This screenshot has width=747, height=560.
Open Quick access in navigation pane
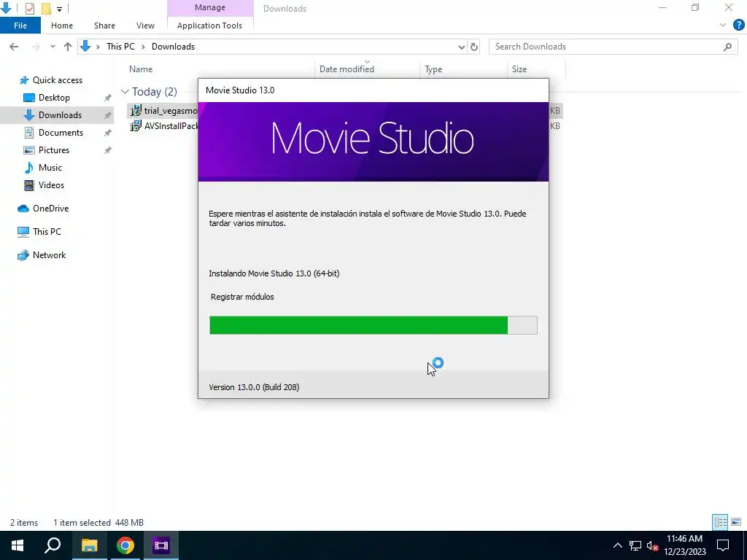pyautogui.click(x=57, y=80)
